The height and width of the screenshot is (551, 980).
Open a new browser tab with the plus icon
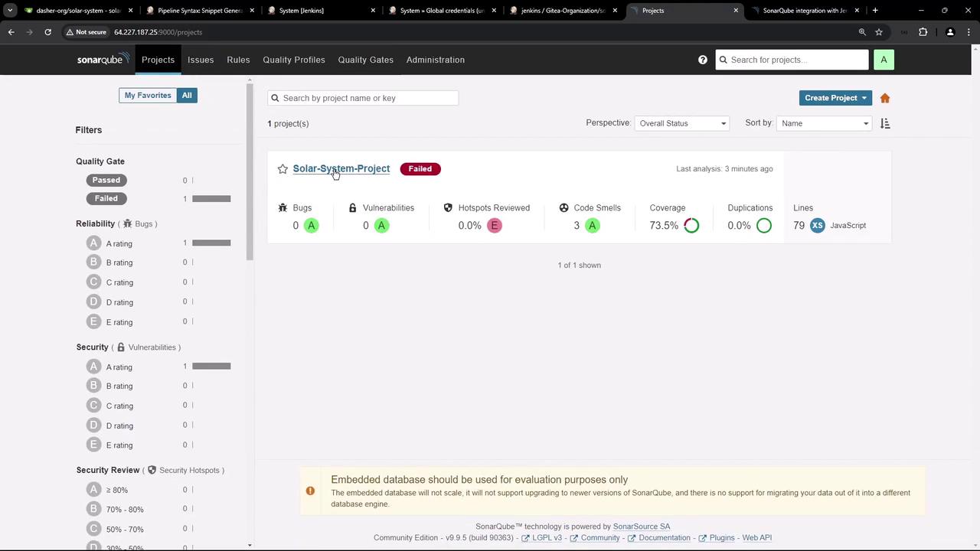875,11
